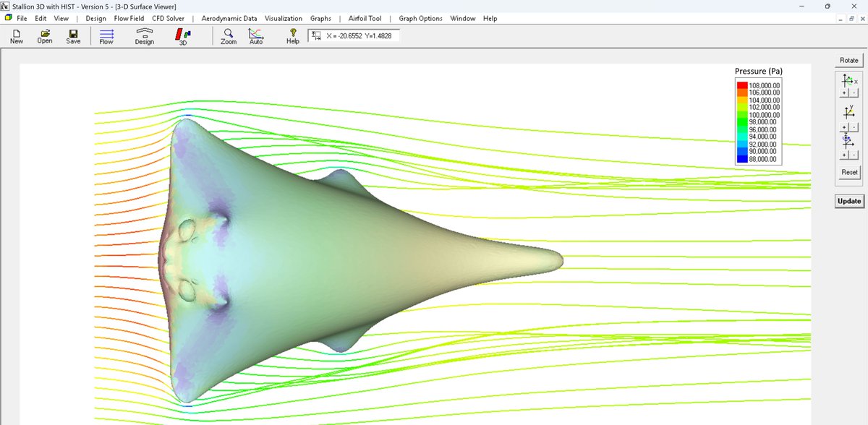Increase Y-axis rotation with plus button
The height and width of the screenshot is (425, 868).
844,127
